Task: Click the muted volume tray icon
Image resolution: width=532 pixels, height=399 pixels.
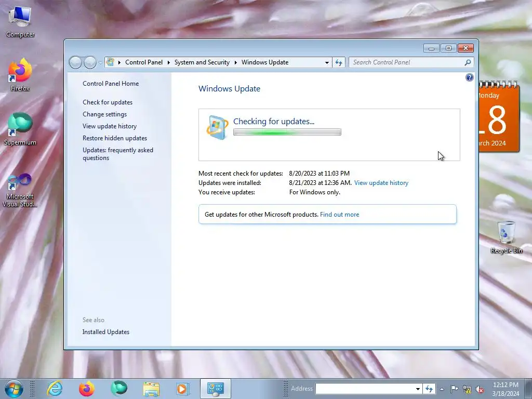Action: pyautogui.click(x=480, y=389)
